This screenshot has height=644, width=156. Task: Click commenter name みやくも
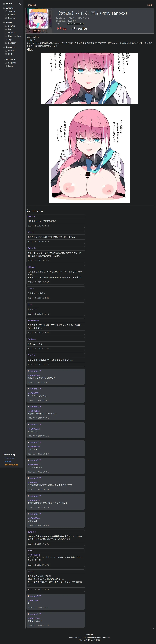32,248
